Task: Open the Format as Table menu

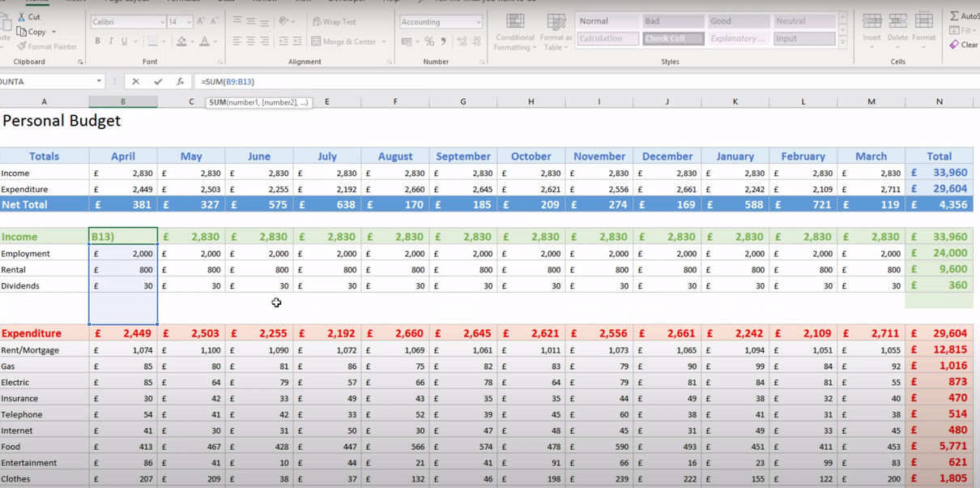Action: (556, 32)
